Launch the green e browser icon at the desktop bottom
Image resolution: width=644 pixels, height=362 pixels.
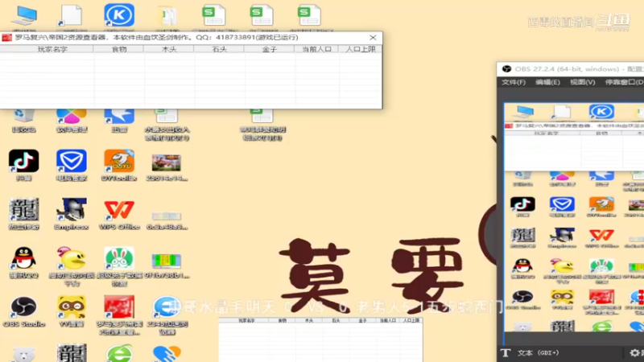(119, 353)
